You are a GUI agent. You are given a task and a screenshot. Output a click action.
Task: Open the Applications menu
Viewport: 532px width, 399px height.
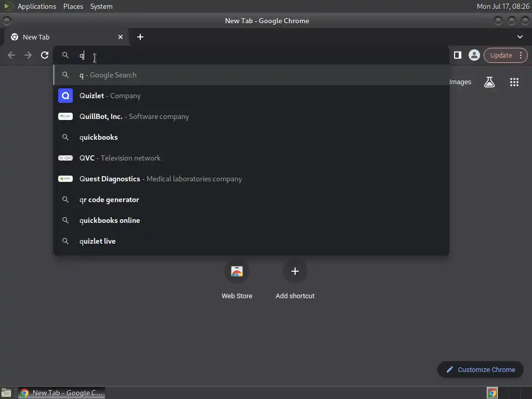(x=37, y=6)
